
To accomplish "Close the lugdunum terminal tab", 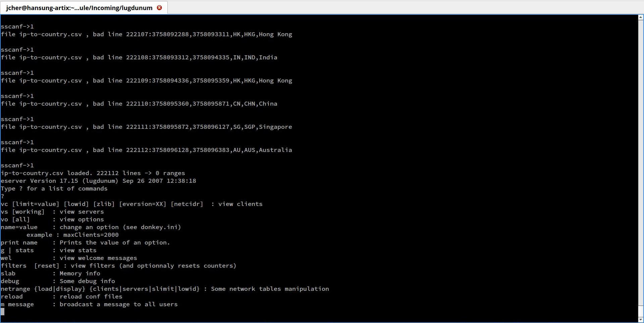I will tap(159, 7).
